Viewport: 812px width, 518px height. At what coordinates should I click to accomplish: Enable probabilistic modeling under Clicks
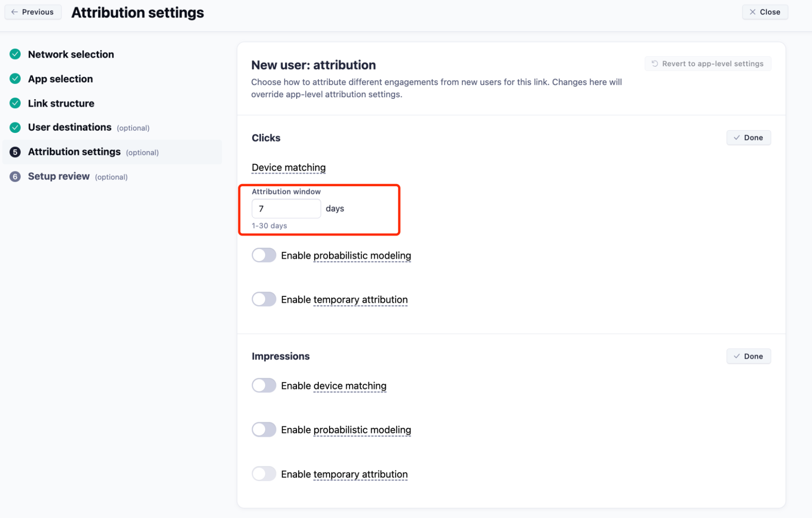(264, 255)
